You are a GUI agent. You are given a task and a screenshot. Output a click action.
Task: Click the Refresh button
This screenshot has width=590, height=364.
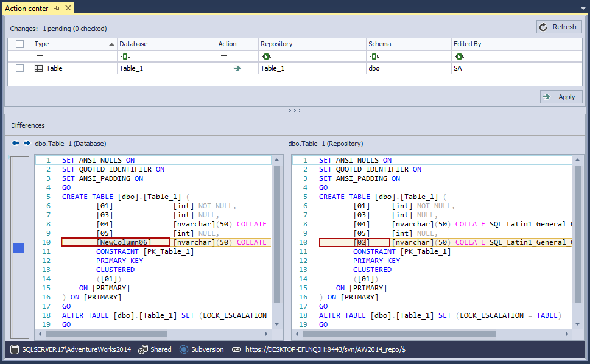coord(559,27)
